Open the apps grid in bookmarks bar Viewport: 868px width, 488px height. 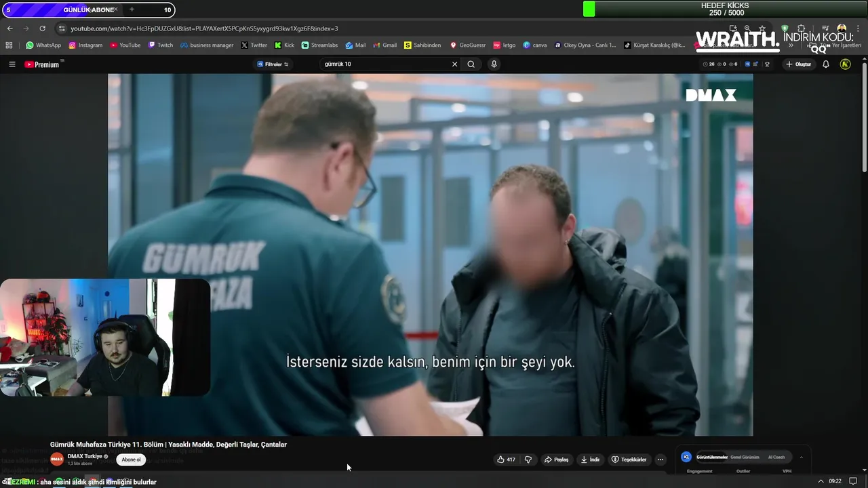pyautogui.click(x=9, y=45)
